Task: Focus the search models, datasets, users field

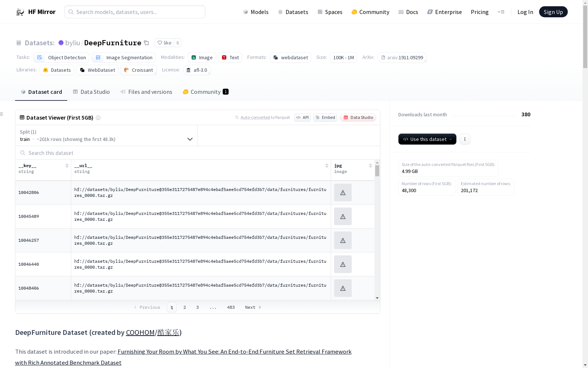Action: pos(135,12)
